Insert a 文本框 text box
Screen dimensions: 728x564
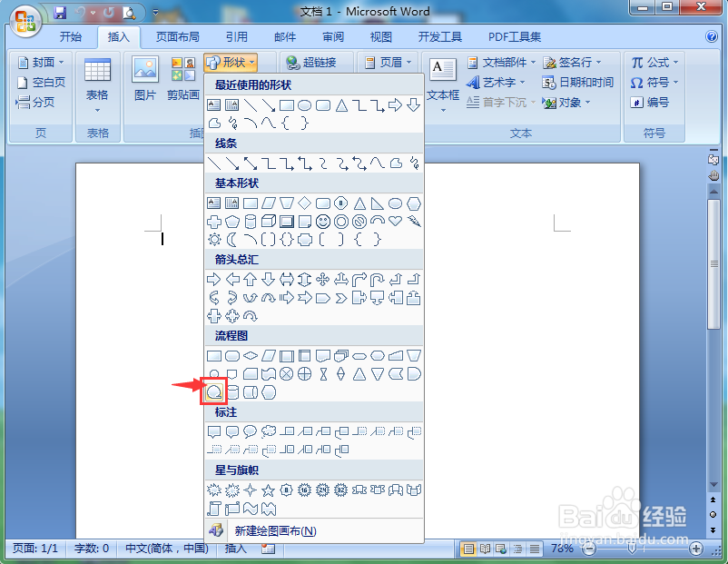[x=442, y=85]
